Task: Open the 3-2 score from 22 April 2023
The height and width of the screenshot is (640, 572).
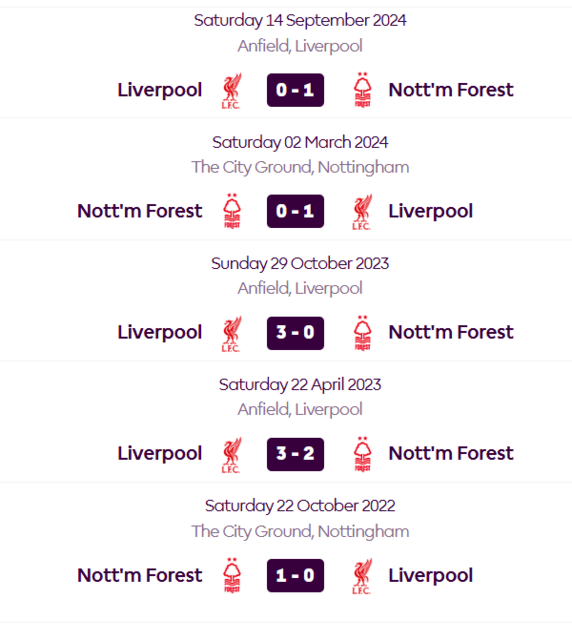Action: point(295,454)
